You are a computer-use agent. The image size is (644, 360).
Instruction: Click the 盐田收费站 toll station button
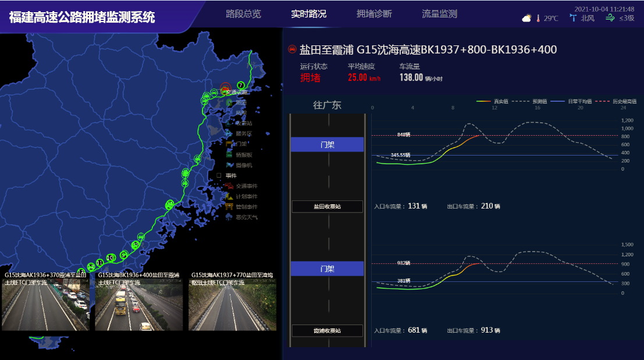tap(327, 206)
